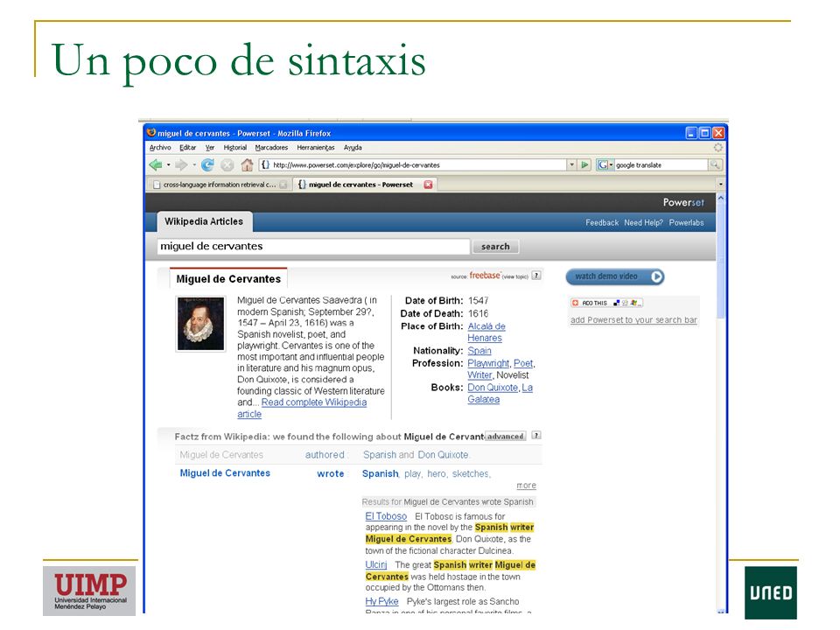Open the Poet profession link
The height and width of the screenshot is (630, 840).
(523, 363)
